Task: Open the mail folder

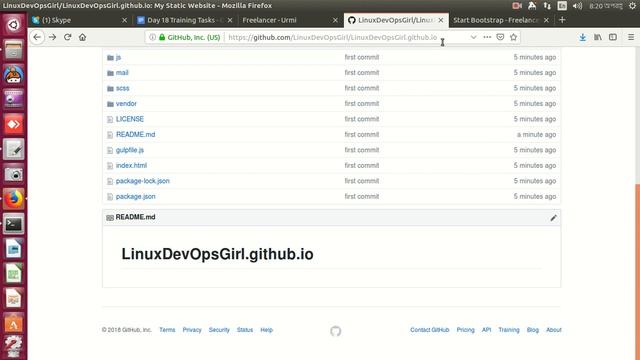Action: coord(122,73)
